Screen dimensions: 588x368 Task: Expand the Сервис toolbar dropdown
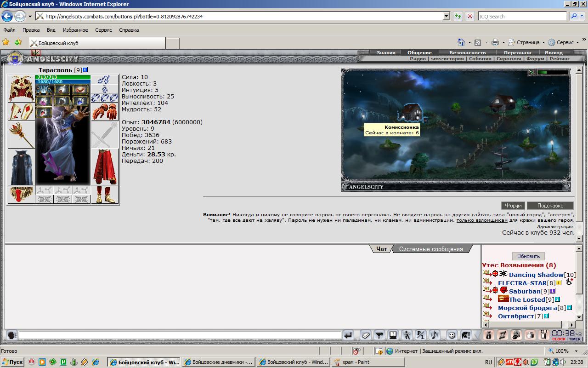point(577,42)
